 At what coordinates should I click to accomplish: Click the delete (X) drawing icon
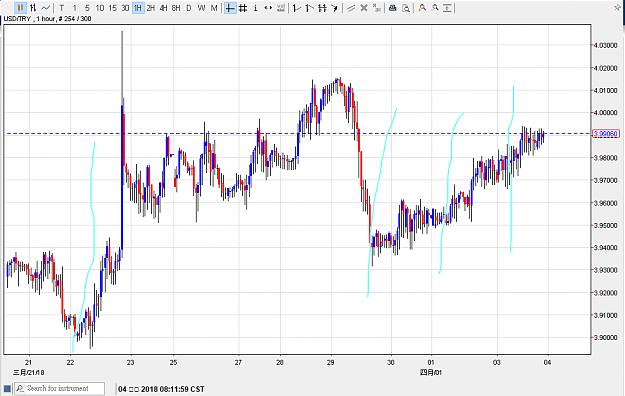(364, 8)
